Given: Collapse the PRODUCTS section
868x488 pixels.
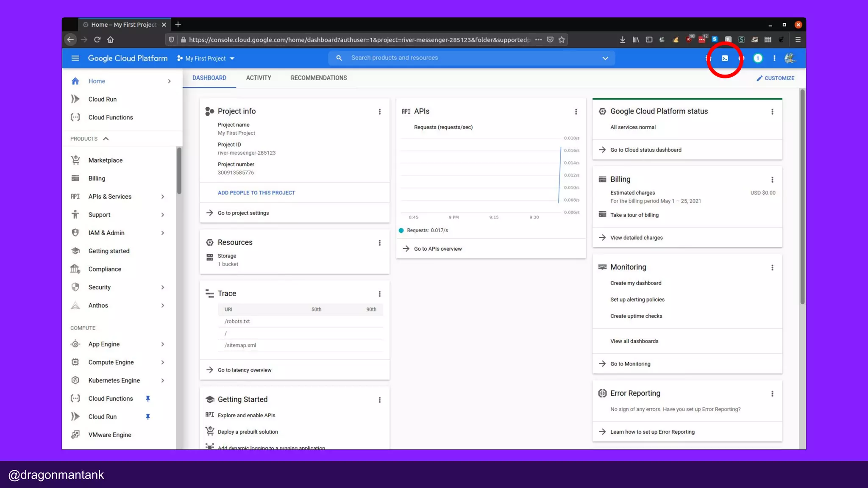Looking at the screenshot, I should [x=106, y=139].
